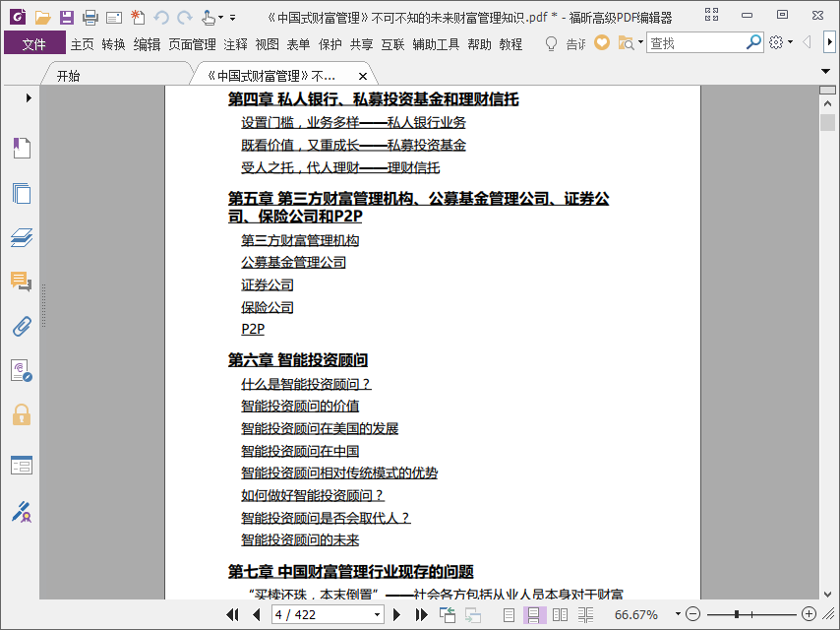Click the previous view icon
Screen dimensions: 840x630
click(448, 614)
